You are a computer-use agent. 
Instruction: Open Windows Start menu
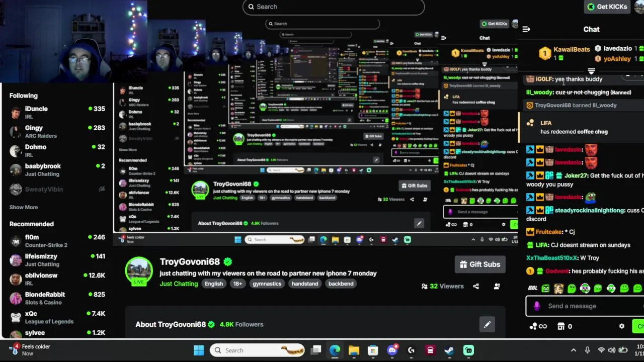coord(199,350)
